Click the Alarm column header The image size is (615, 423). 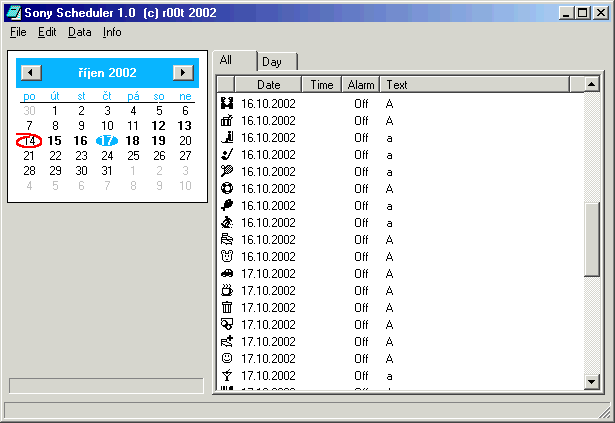[360, 84]
